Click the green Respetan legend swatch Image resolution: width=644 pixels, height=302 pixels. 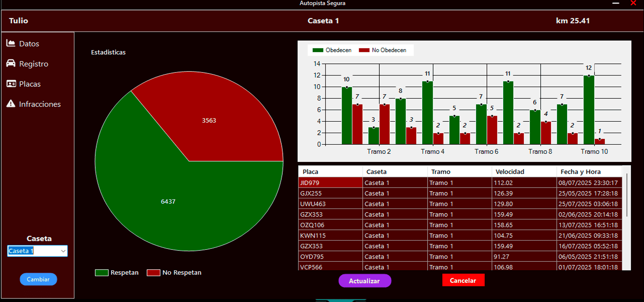[x=102, y=273]
